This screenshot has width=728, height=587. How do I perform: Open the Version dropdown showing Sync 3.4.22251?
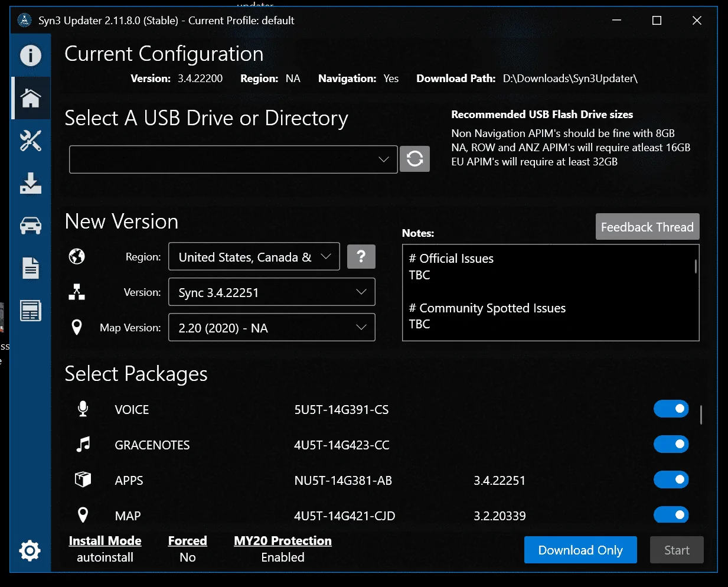point(272,292)
